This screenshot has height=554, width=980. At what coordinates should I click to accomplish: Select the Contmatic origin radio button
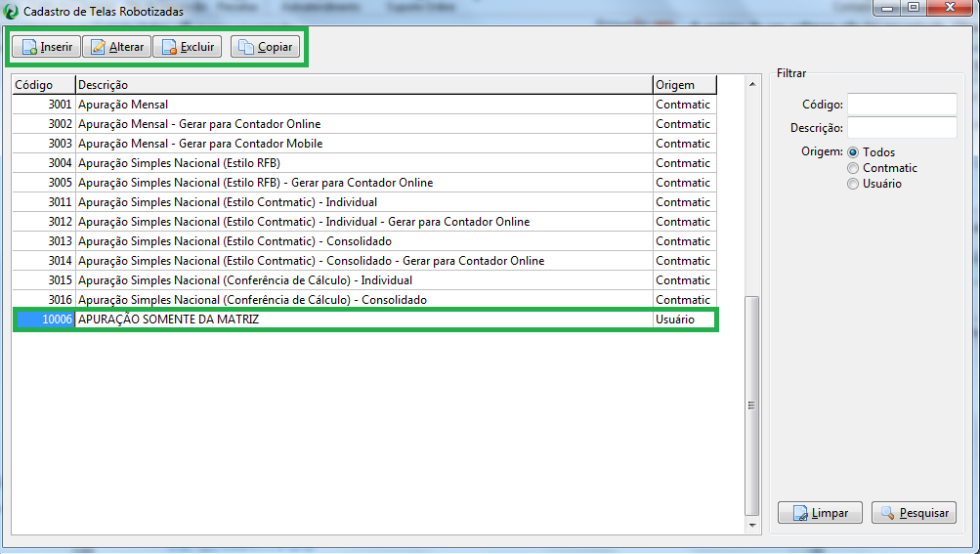853,168
